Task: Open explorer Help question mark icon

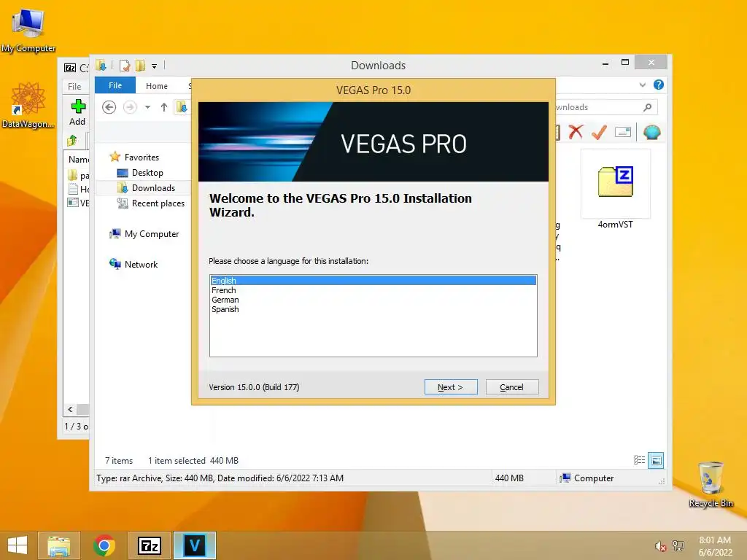Action: pyautogui.click(x=659, y=85)
